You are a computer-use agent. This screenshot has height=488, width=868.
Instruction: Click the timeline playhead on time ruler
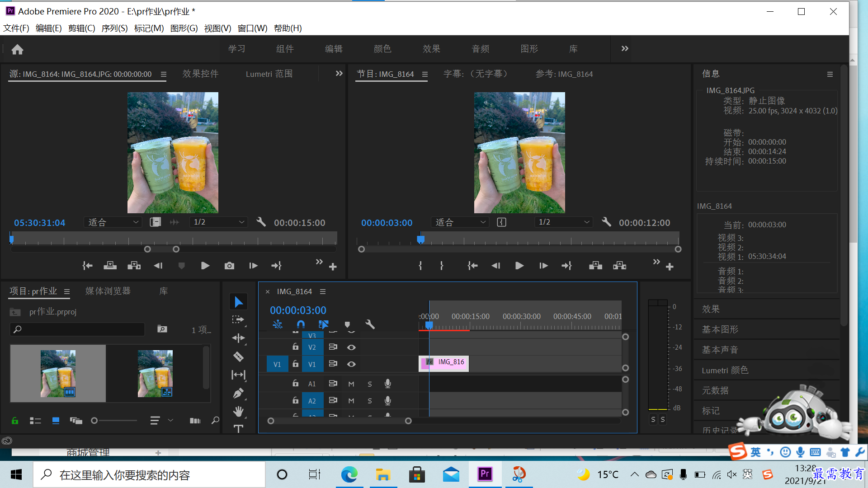[x=429, y=325]
